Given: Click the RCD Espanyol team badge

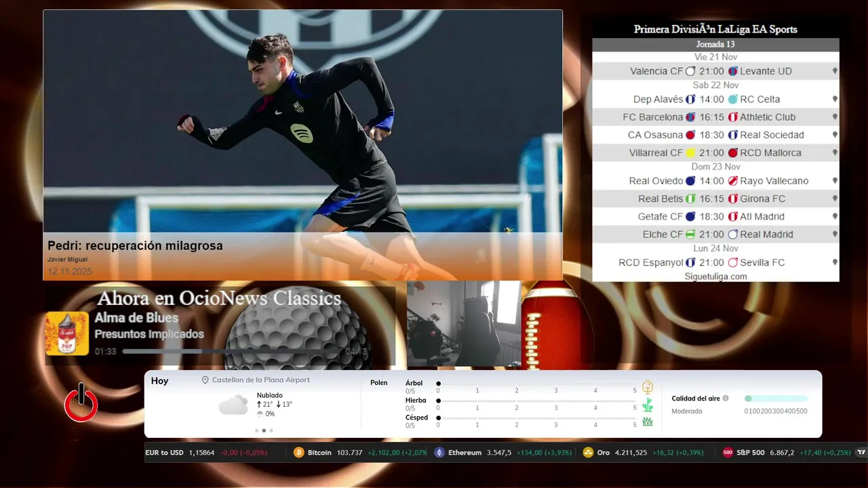Looking at the screenshot, I should (x=691, y=262).
